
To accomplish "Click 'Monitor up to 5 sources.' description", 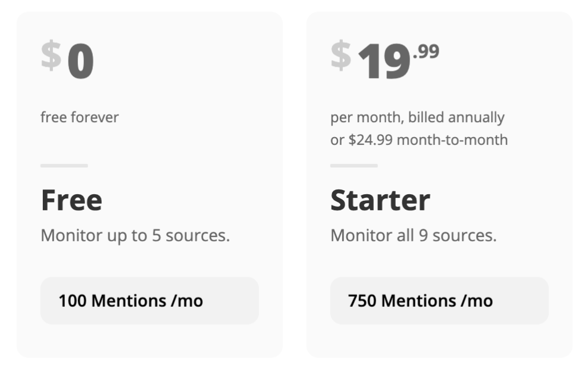I will pyautogui.click(x=135, y=235).
